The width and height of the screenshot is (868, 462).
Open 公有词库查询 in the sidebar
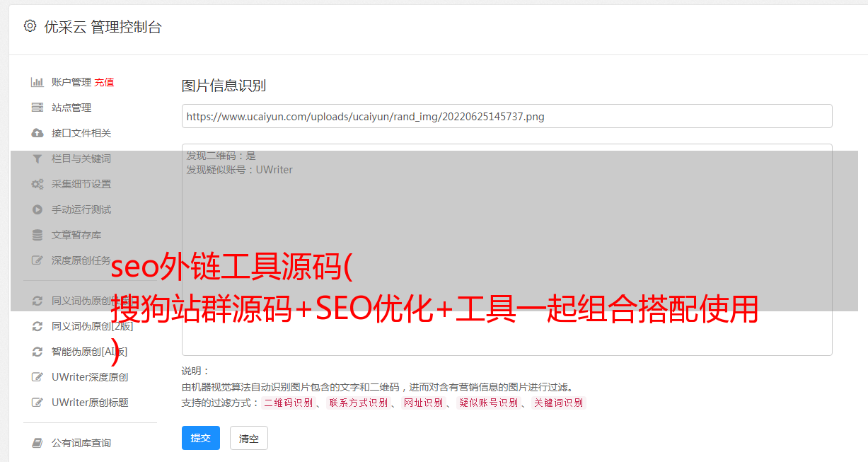click(x=81, y=443)
